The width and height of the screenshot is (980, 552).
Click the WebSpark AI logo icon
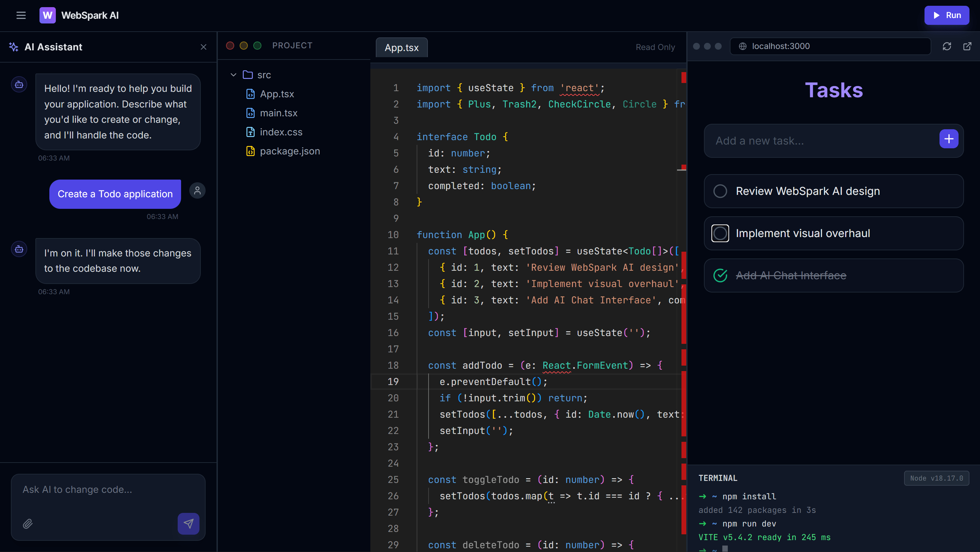coord(48,15)
